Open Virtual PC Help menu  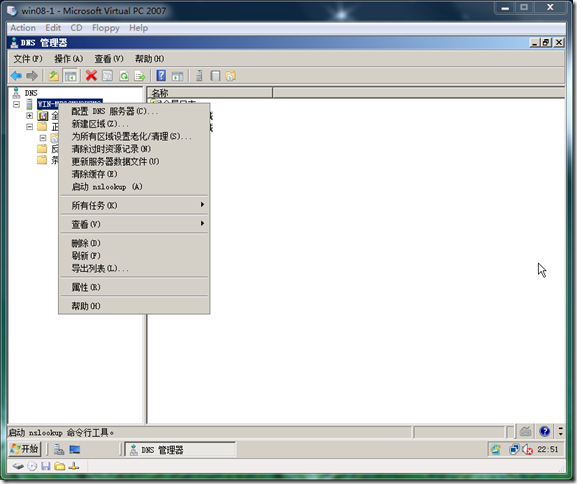click(x=139, y=28)
